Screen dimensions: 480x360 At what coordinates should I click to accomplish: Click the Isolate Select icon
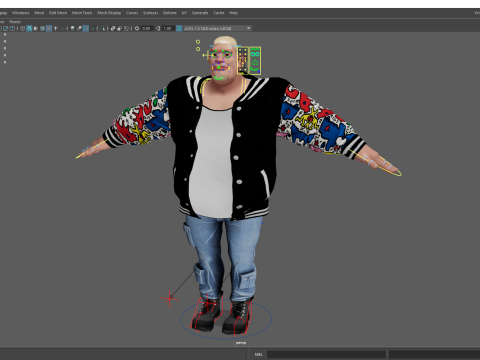102,28
